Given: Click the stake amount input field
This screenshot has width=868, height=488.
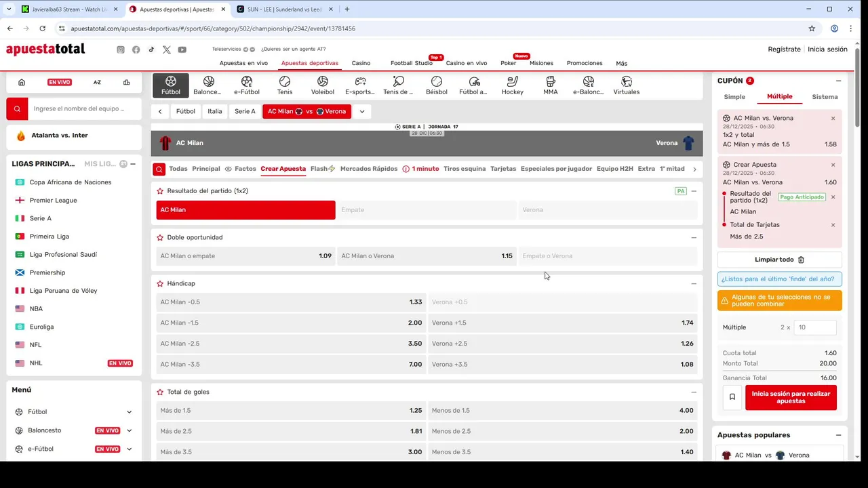Looking at the screenshot, I should point(815,327).
